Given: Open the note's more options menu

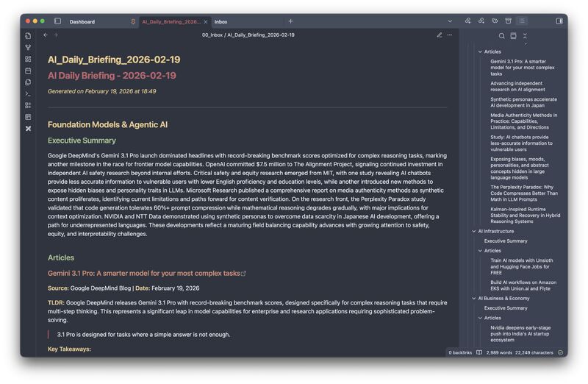Looking at the screenshot, I should tap(450, 35).
